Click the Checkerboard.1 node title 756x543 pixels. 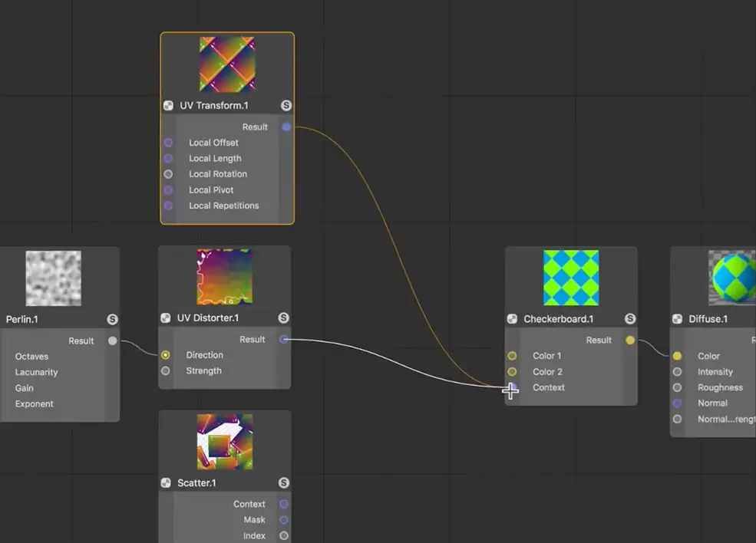click(x=558, y=319)
